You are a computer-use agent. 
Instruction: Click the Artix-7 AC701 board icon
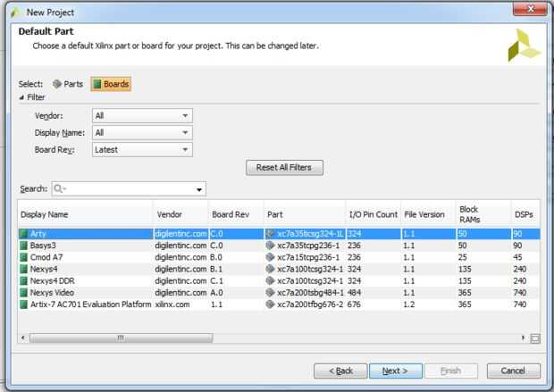23,304
